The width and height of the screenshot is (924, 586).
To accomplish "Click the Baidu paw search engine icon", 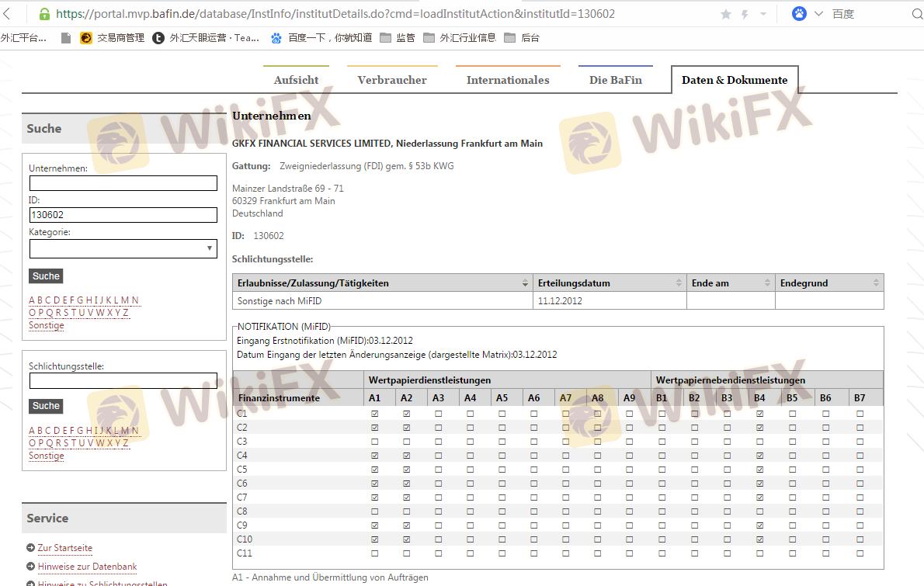I will coord(799,13).
